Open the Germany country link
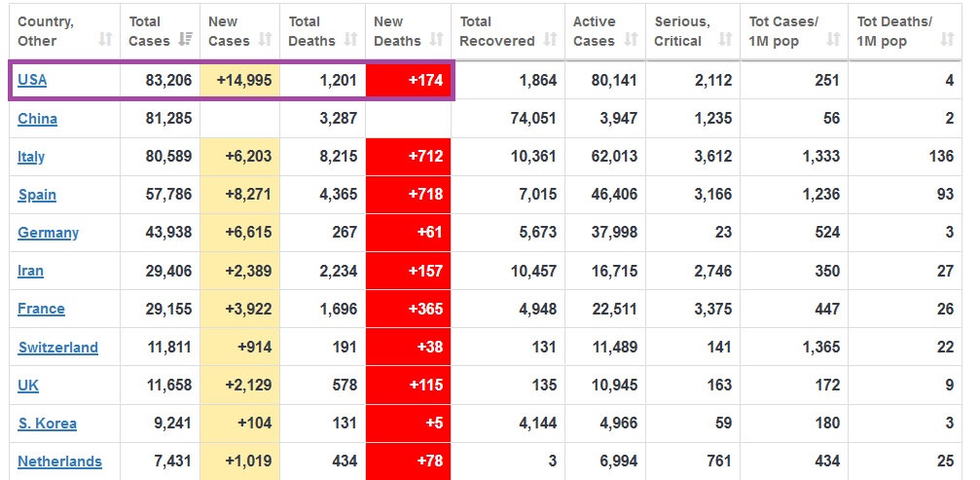This screenshot has width=980, height=480. (48, 233)
